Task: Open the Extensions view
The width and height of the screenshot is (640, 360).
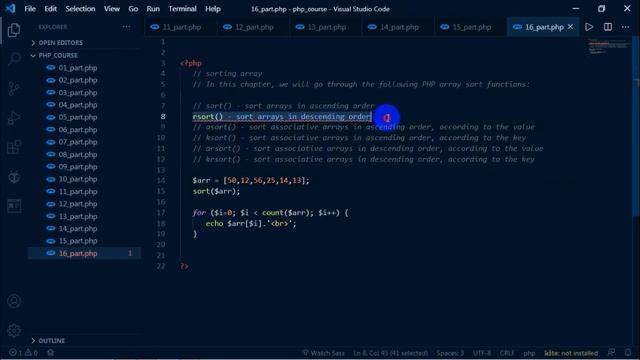Action: point(14,147)
